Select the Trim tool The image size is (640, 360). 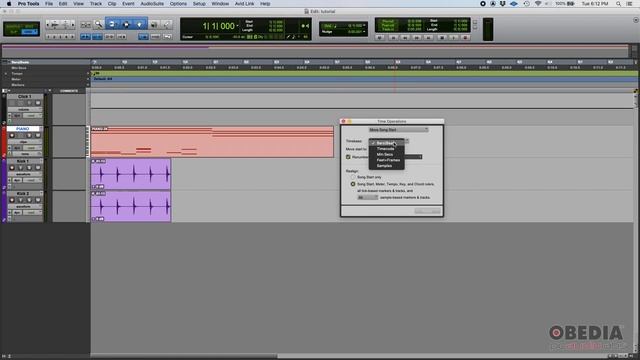pyautogui.click(x=112, y=24)
